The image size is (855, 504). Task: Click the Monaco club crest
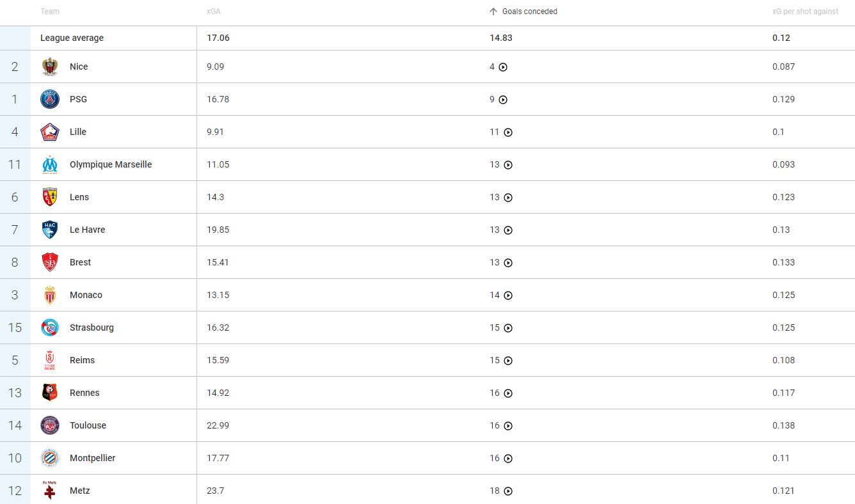[50, 295]
